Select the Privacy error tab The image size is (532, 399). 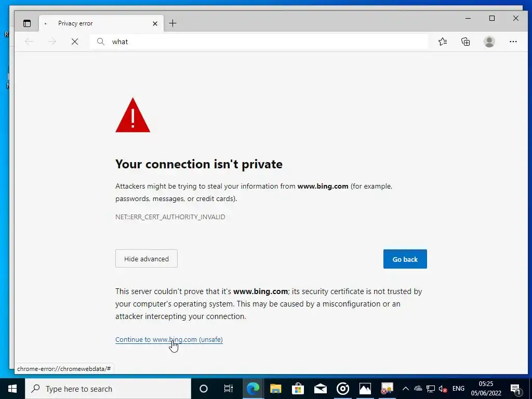101,23
